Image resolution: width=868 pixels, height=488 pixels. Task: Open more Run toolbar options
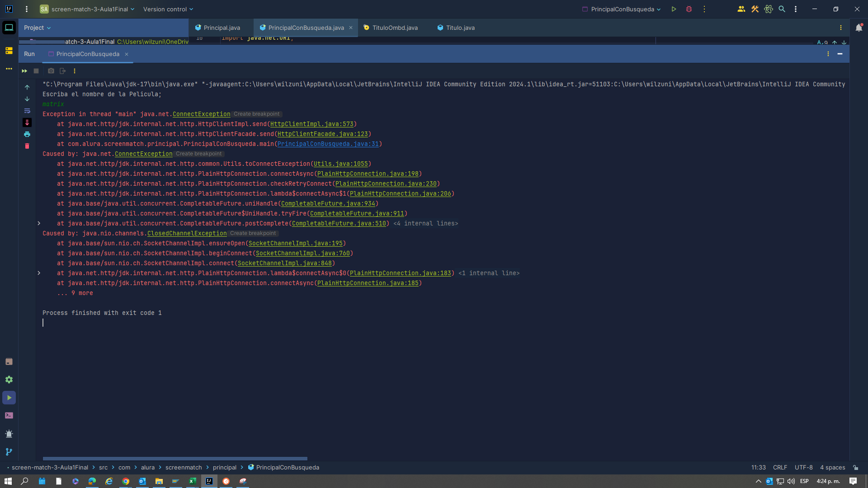coord(75,71)
